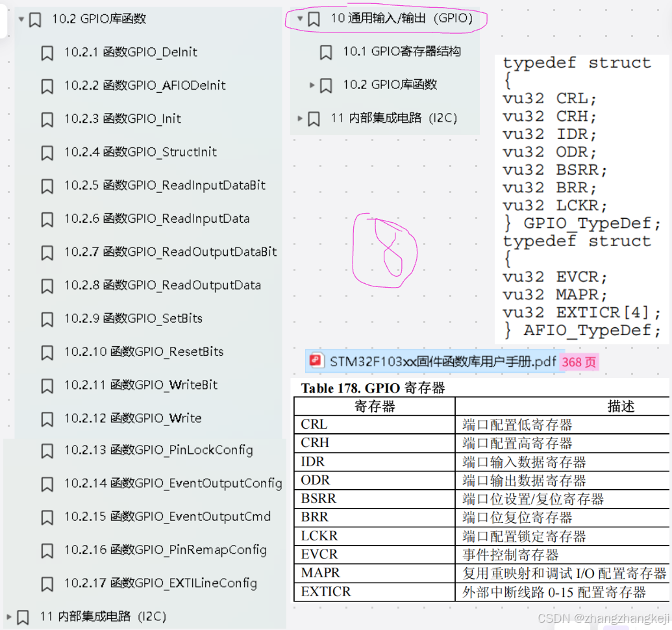Select 10.2.10 函数GPIO_ResetBits bookmark
This screenshot has height=630, width=672.
pos(143,351)
